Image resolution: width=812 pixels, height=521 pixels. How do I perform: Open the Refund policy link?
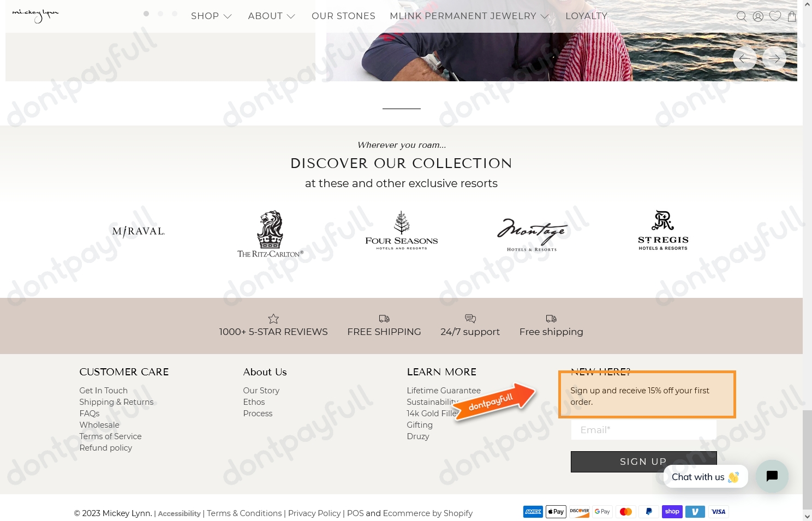tap(106, 447)
